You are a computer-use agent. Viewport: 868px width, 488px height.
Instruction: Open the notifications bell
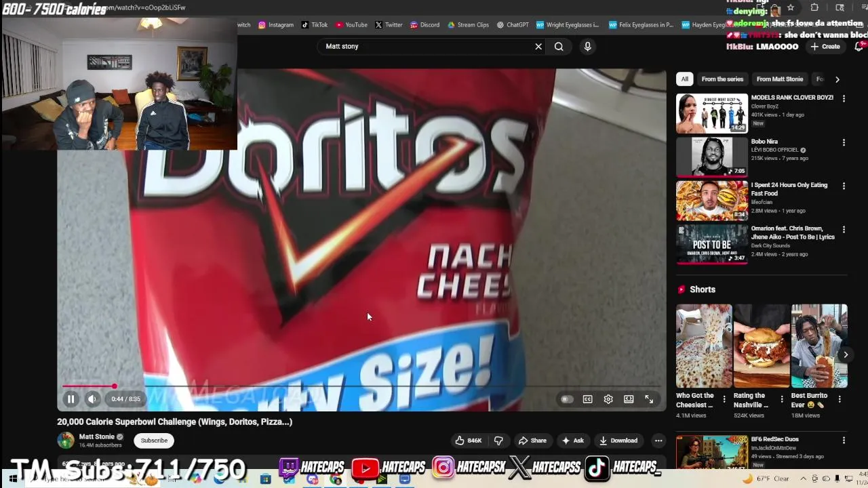click(x=859, y=46)
